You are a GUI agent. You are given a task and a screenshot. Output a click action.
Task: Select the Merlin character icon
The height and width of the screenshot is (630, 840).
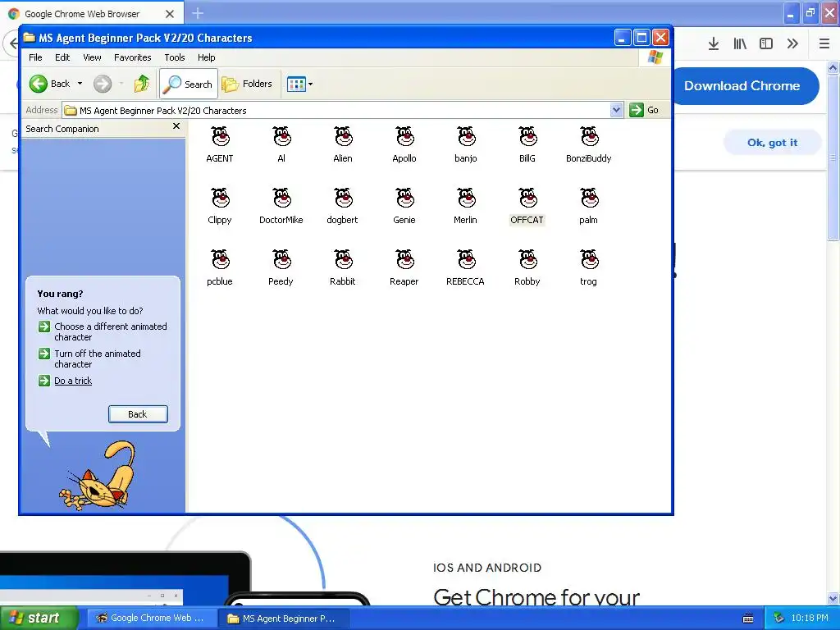466,199
